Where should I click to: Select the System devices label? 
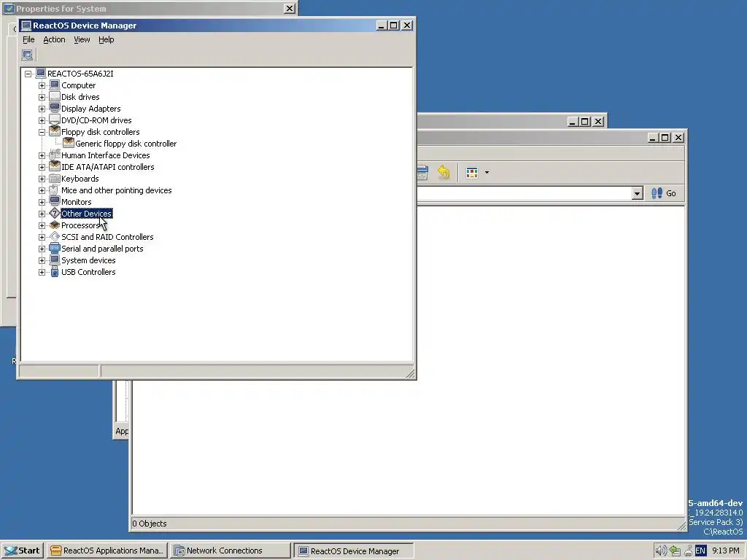click(88, 260)
